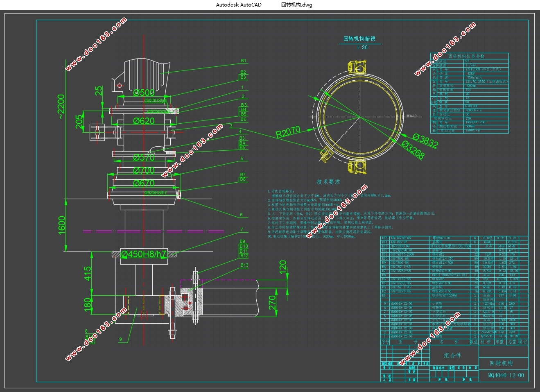The image size is (540, 392).
Task: Click the '数量' column header
Action: tap(474, 342)
